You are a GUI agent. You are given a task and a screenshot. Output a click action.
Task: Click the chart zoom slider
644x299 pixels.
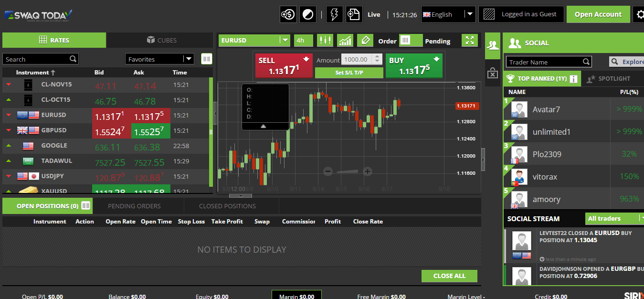348,171
